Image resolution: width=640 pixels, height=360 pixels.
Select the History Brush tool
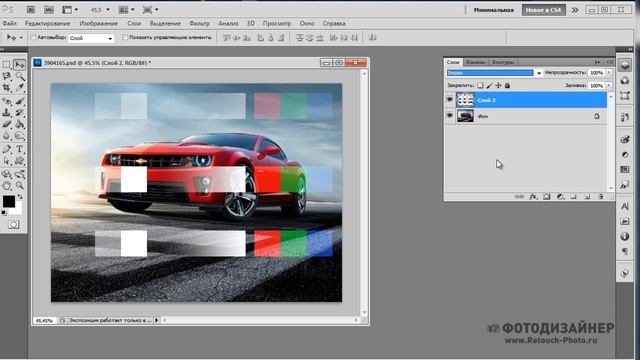pos(19,113)
